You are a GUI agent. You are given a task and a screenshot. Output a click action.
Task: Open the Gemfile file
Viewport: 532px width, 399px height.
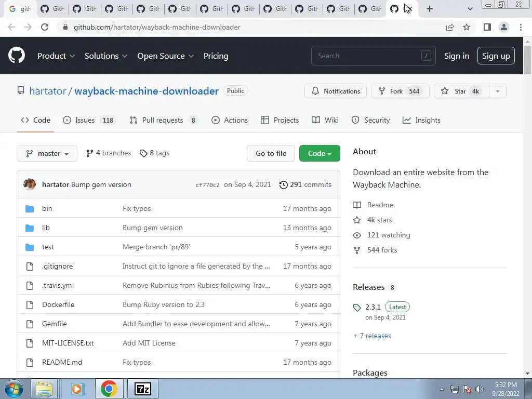(54, 324)
